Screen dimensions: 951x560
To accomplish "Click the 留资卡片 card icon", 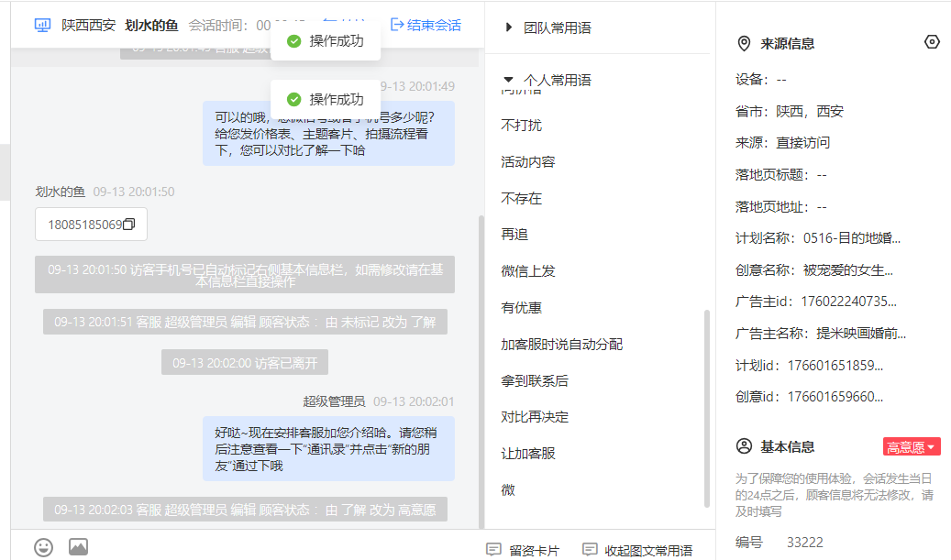I will [x=493, y=550].
